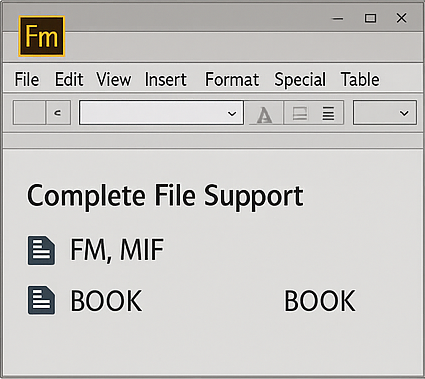Select the BOOK label next to the document icon
Screen dimensions: 425x379
point(106,301)
